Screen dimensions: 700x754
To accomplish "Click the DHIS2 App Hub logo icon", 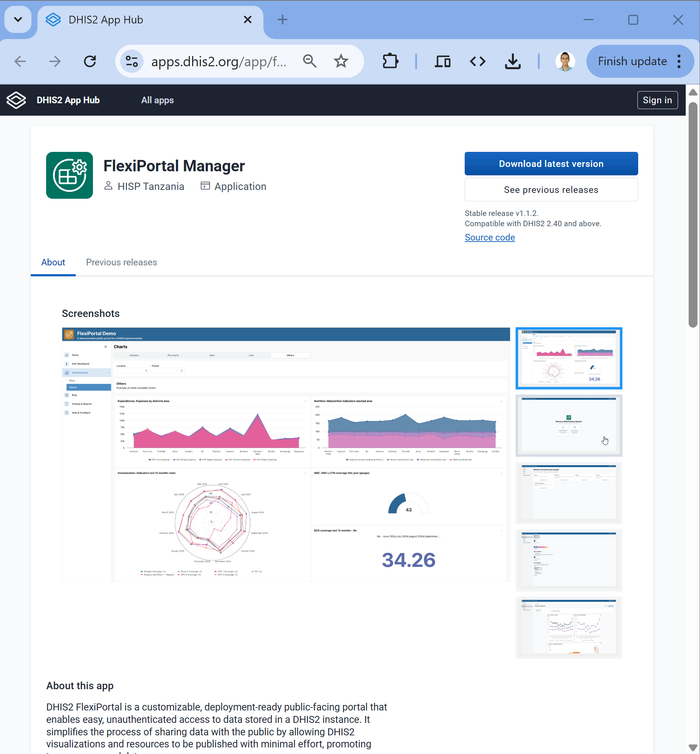I will coord(16,100).
